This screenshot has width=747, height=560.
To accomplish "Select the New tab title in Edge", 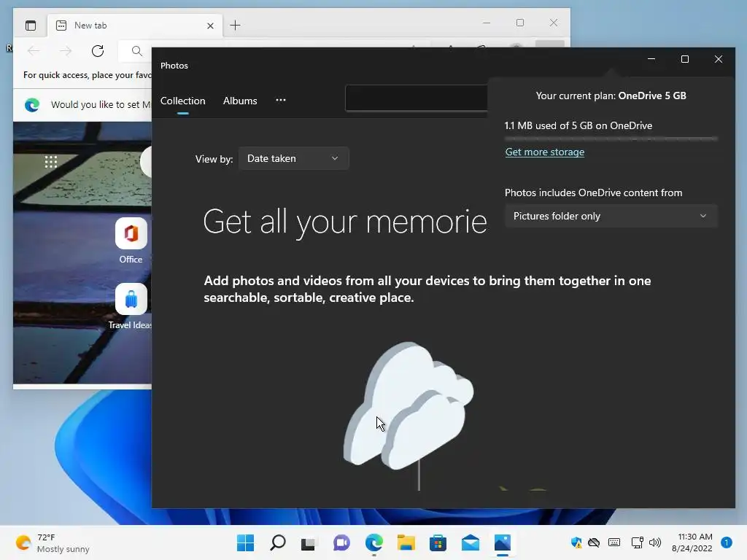I will pyautogui.click(x=90, y=26).
